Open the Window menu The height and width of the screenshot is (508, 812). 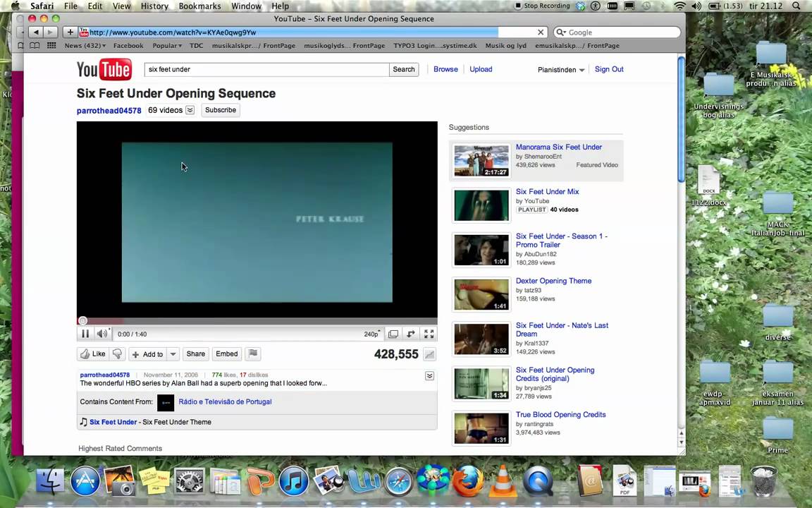tap(246, 6)
